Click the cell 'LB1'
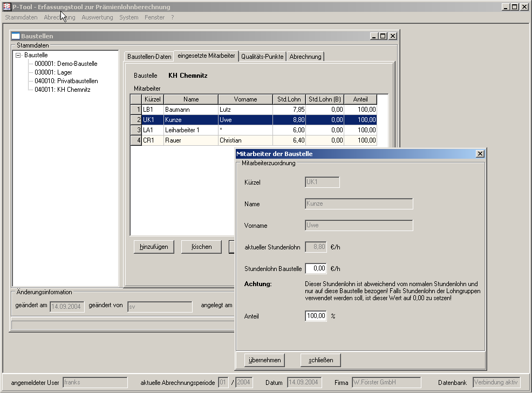The height and width of the screenshot is (393, 532). pyautogui.click(x=153, y=110)
